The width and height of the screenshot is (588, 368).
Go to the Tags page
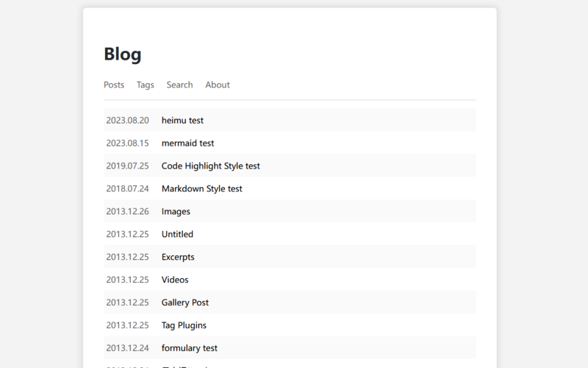pyautogui.click(x=146, y=85)
